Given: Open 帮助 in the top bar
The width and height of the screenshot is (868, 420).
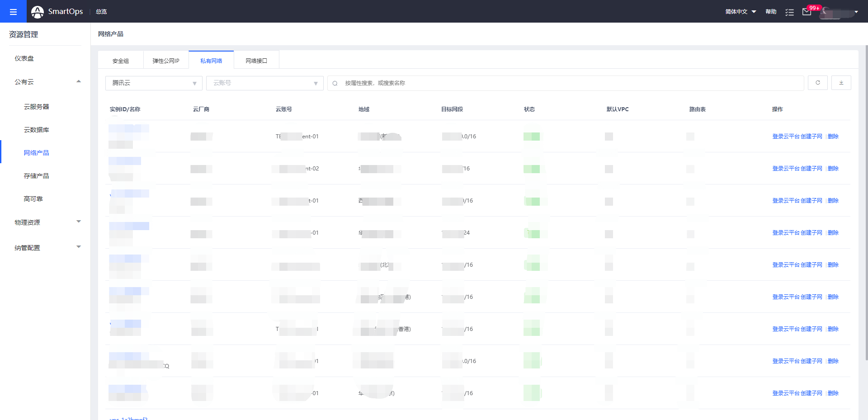Looking at the screenshot, I should [x=771, y=12].
